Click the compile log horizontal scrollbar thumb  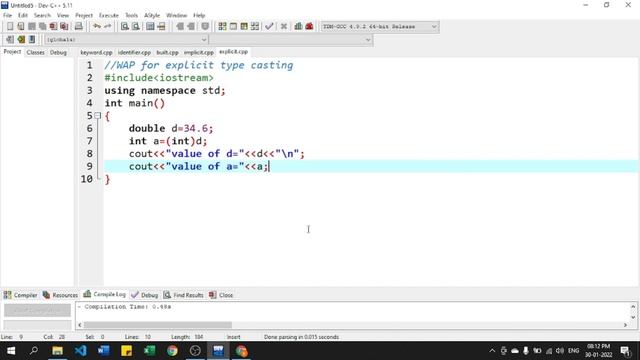point(158,325)
